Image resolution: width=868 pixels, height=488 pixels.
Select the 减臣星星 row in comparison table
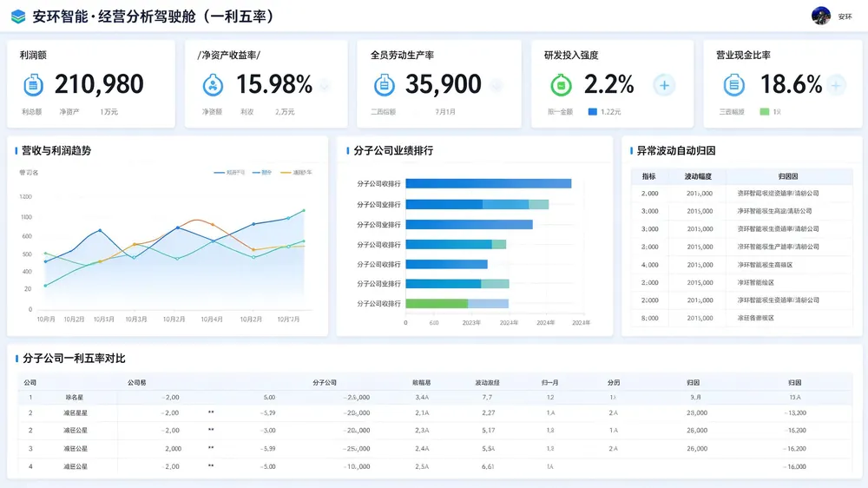pos(435,412)
